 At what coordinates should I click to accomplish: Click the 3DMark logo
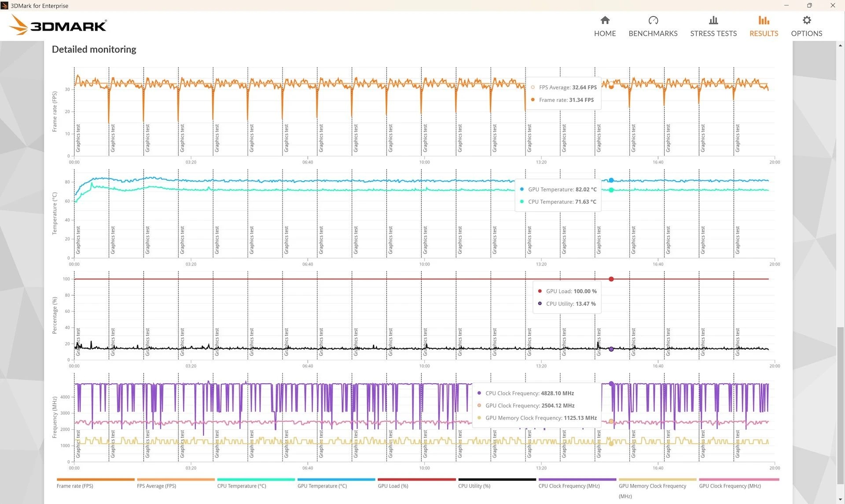[58, 25]
